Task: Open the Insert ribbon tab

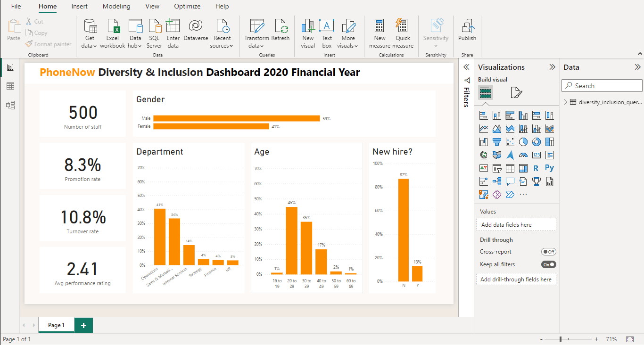Action: (79, 6)
